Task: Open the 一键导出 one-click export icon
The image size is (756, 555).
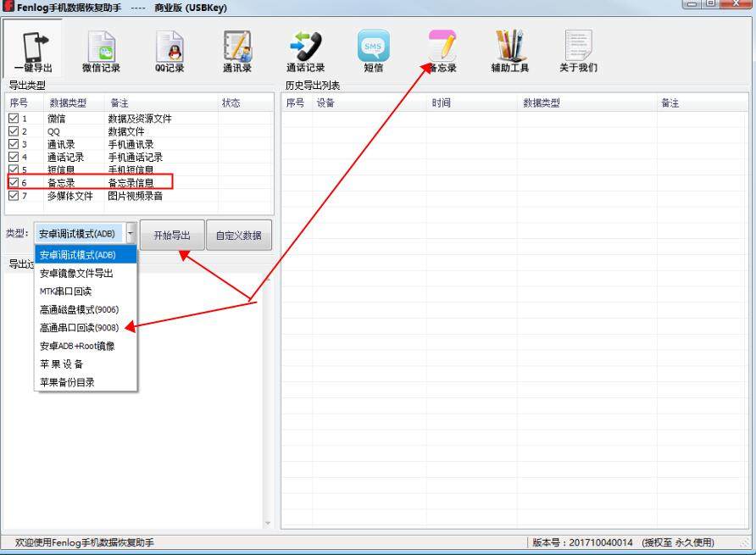Action: coord(33,51)
